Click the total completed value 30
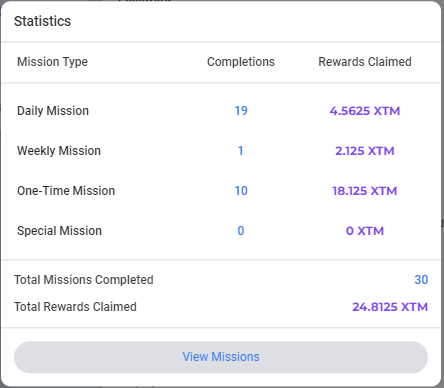 pyautogui.click(x=421, y=280)
